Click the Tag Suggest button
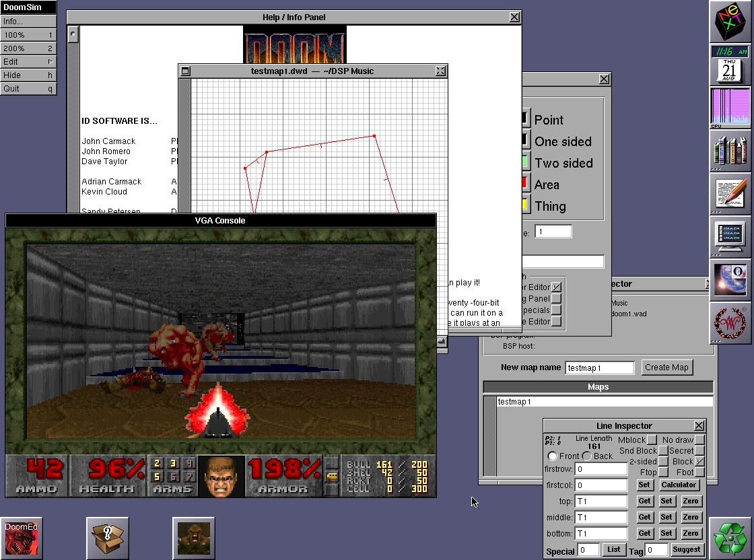This screenshot has height=560, width=754. click(686, 549)
